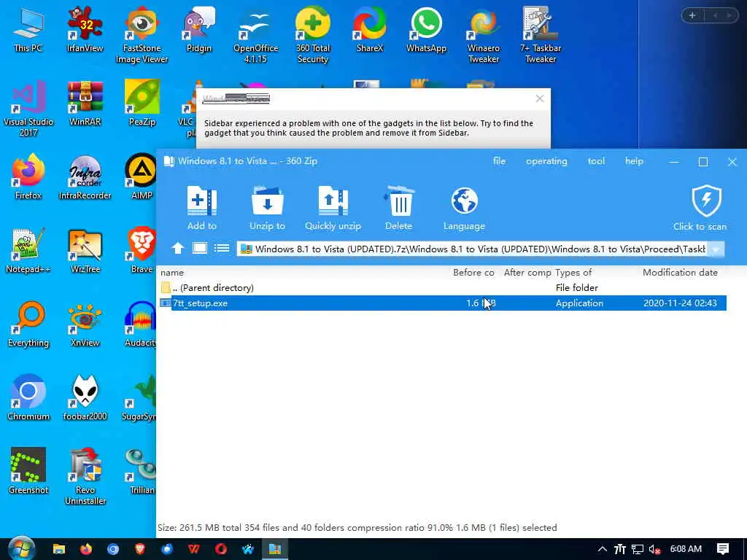Open InfraRecorder desktop shortcut
This screenshot has width=747, height=560.
pyautogui.click(x=85, y=176)
